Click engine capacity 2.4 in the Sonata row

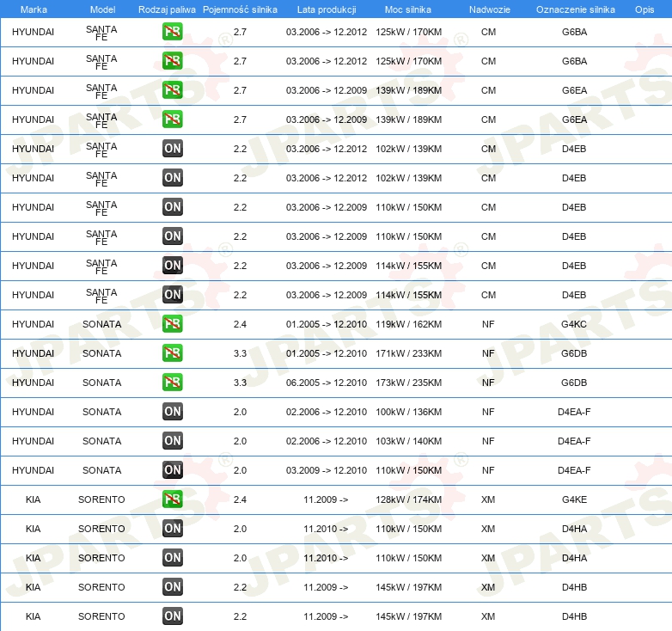(240, 324)
